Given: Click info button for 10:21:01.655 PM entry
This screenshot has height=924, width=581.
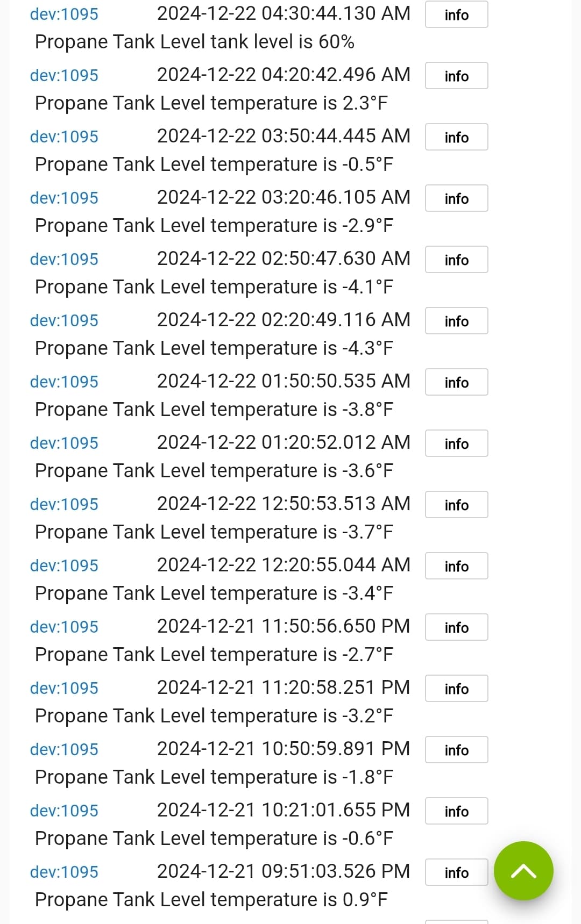Looking at the screenshot, I should [456, 811].
